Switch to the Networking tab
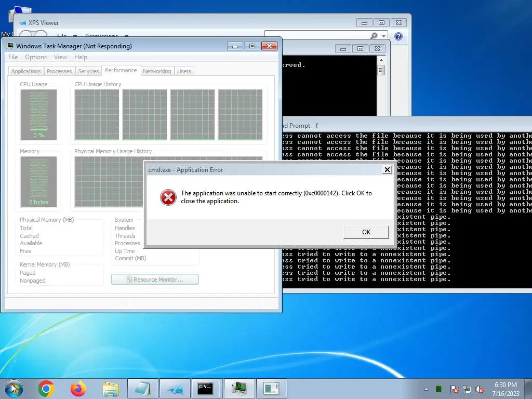The width and height of the screenshot is (532, 399). click(x=157, y=71)
